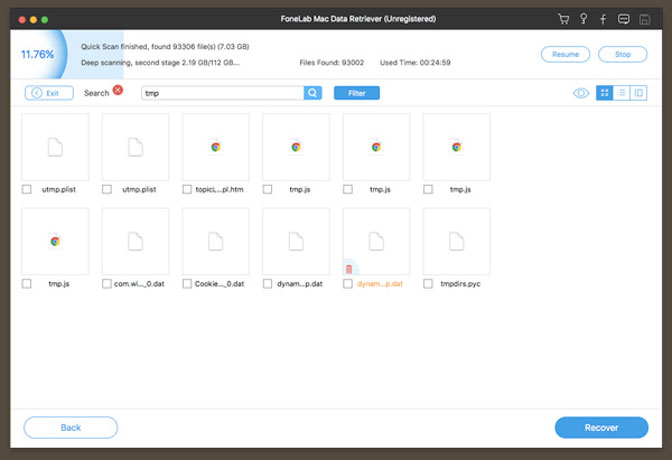
Task: Click the Used Time 00:24:59 text
Action: [415, 63]
